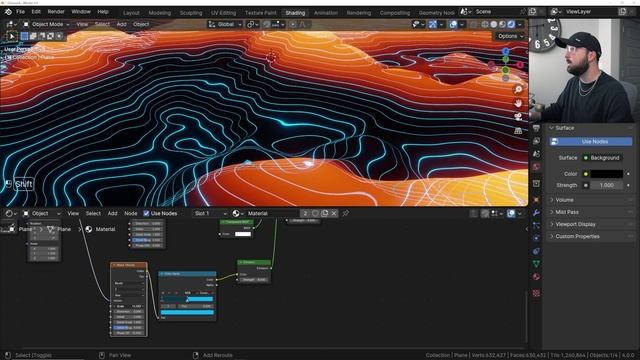640x360 pixels.
Task: Open the Edit menu
Action: (36, 12)
